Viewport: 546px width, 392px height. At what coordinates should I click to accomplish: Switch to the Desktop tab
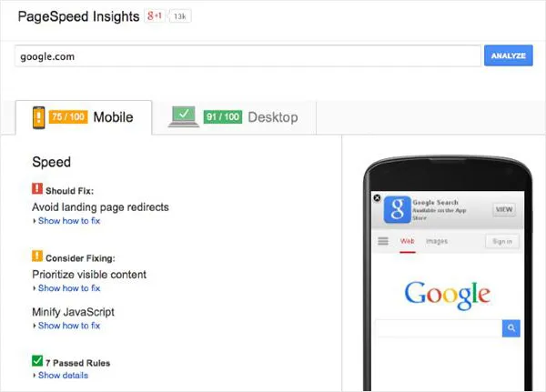[x=244, y=116]
